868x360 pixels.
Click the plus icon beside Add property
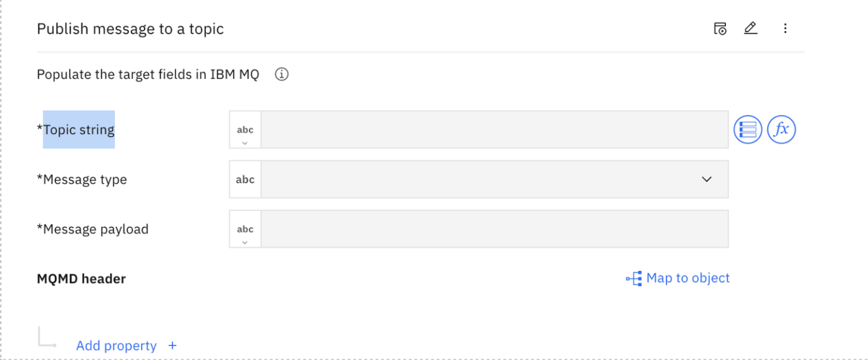tap(172, 345)
